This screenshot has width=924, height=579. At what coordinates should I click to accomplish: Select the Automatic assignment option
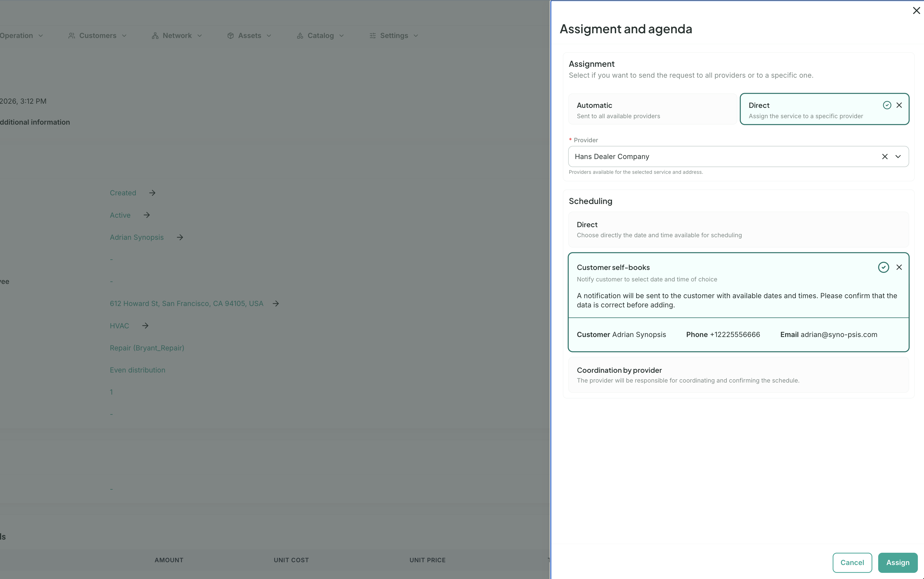point(652,110)
